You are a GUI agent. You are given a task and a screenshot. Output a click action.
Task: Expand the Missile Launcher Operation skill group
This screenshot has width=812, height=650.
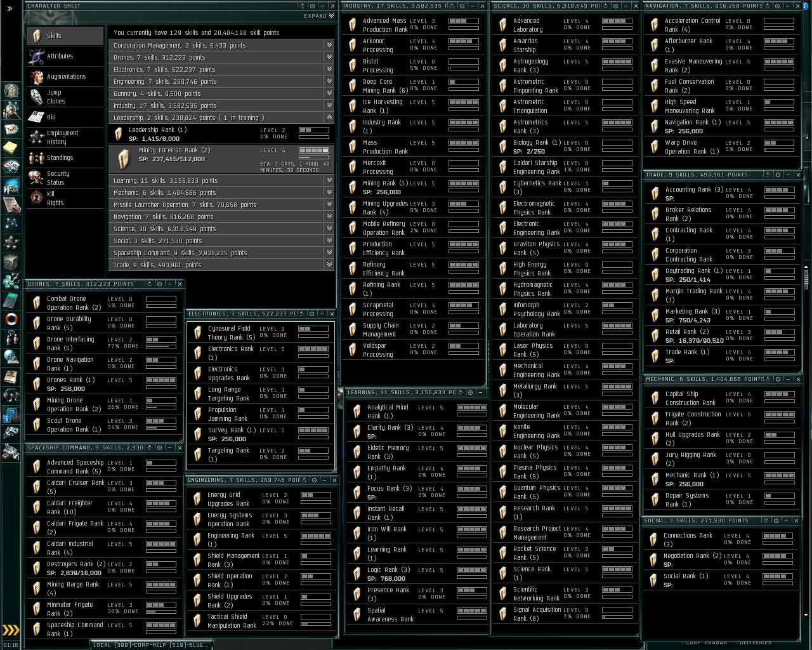(329, 204)
